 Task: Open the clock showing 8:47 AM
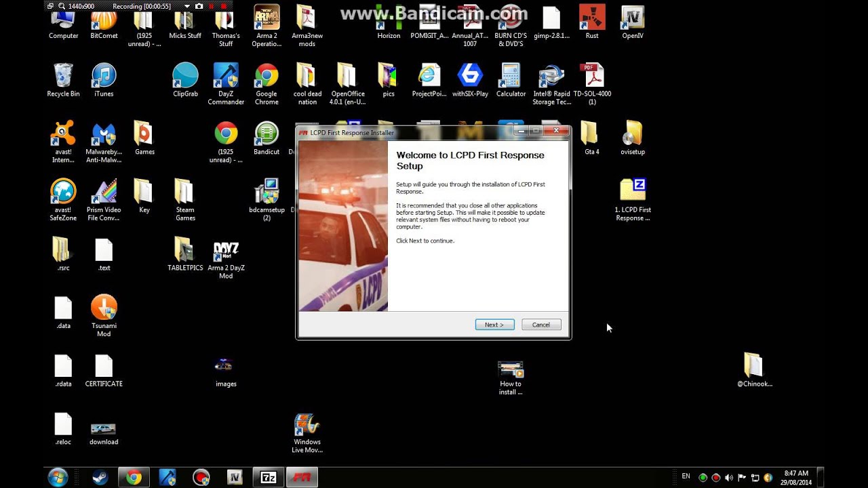click(796, 477)
